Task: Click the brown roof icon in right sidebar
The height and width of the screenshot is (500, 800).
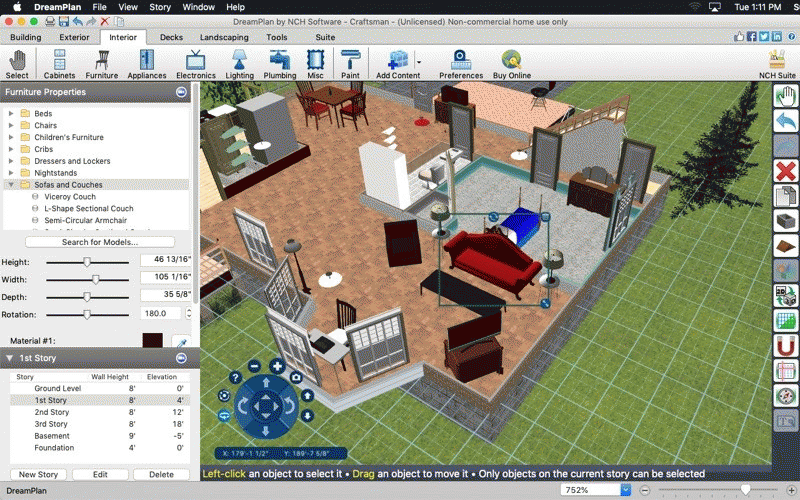Action: coord(786,246)
